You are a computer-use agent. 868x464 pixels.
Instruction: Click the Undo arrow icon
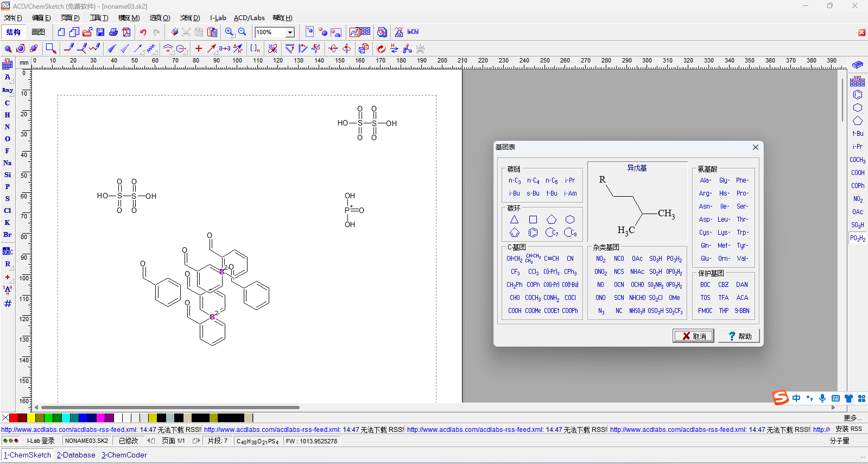[x=143, y=32]
